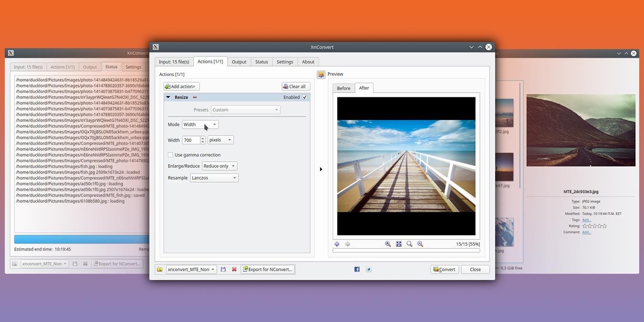
Task: Open the Presets dropdown
Action: (x=245, y=109)
